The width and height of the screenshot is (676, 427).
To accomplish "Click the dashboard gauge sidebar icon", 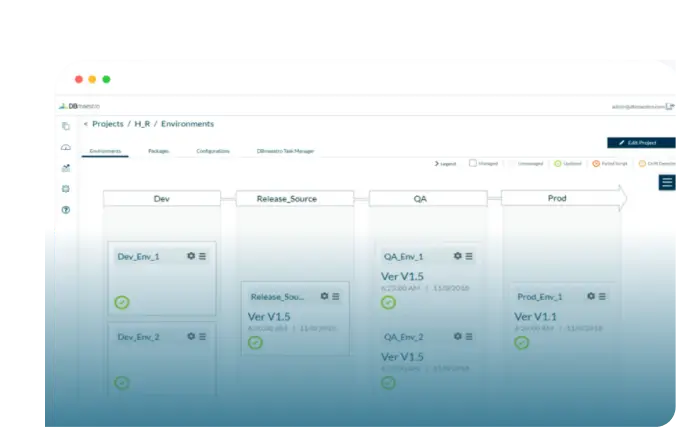I will tap(66, 148).
